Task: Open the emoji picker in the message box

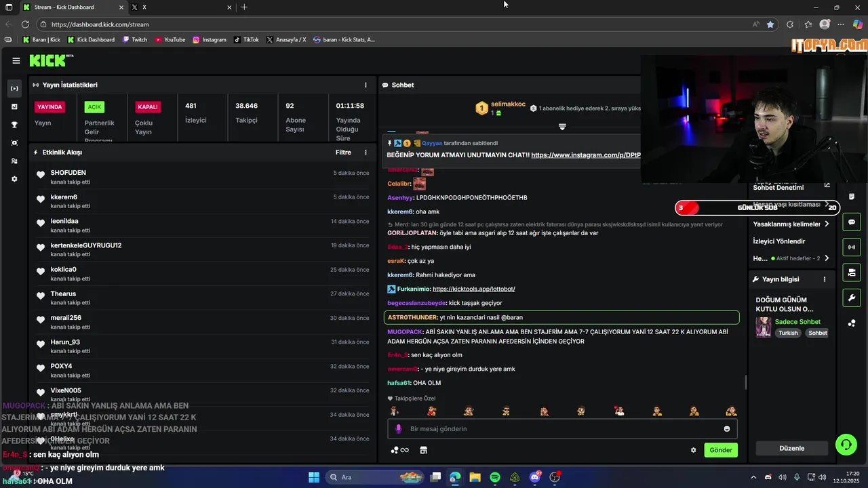Action: click(727, 429)
